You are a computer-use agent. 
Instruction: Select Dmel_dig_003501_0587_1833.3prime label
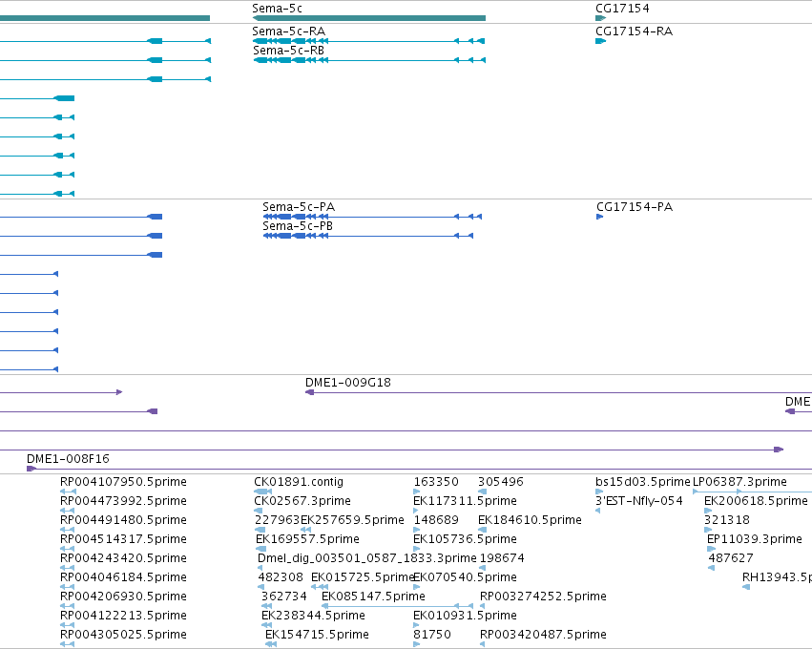click(366, 558)
